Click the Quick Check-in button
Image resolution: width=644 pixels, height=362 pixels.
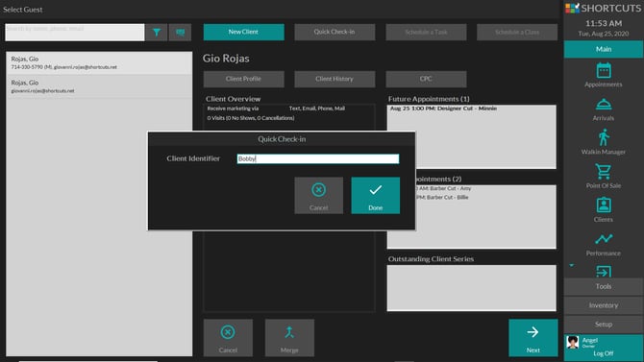[x=334, y=32]
